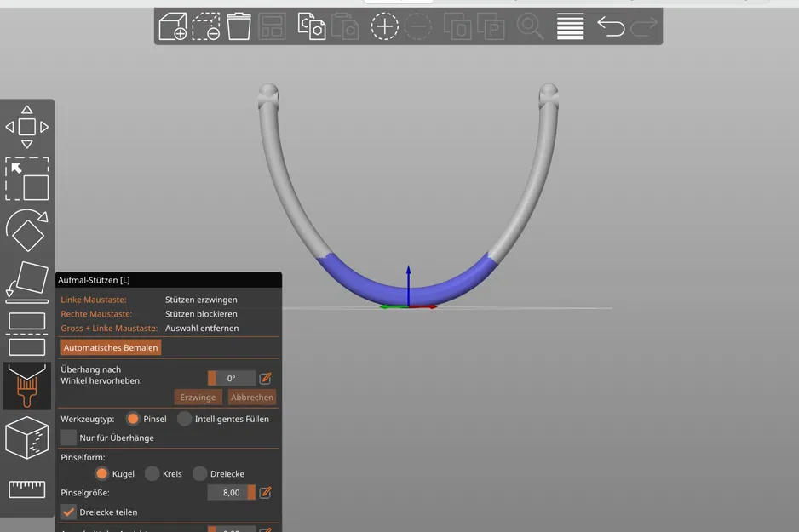Image resolution: width=799 pixels, height=532 pixels.
Task: Uncheck the Dreiecke teilen checkbox
Action: (68, 512)
